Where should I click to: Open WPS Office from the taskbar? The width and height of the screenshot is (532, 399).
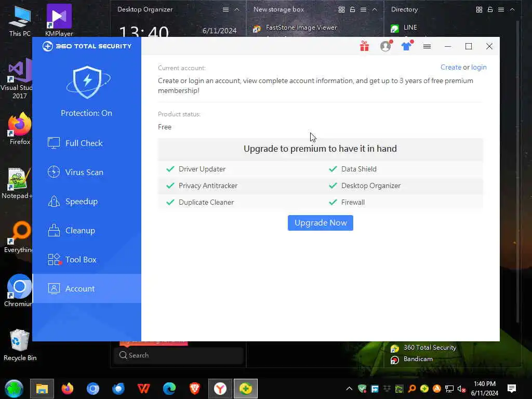pos(144,389)
